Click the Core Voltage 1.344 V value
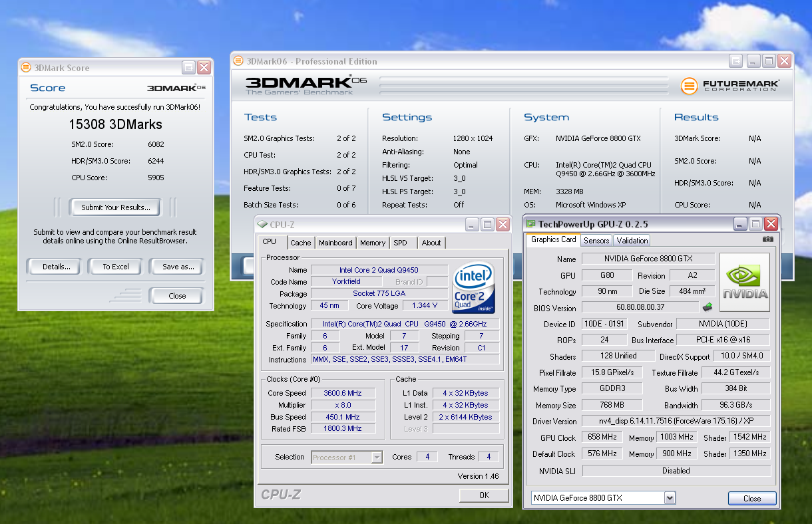The width and height of the screenshot is (812, 524). pos(425,305)
